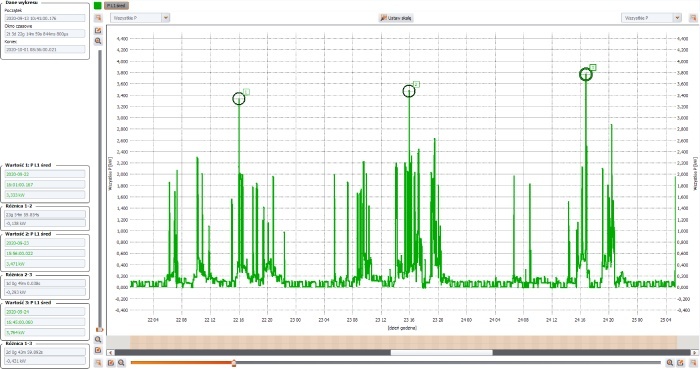Click the Wartość 3 kW value field
Viewport: 700px width, 369px height.
pos(45,332)
